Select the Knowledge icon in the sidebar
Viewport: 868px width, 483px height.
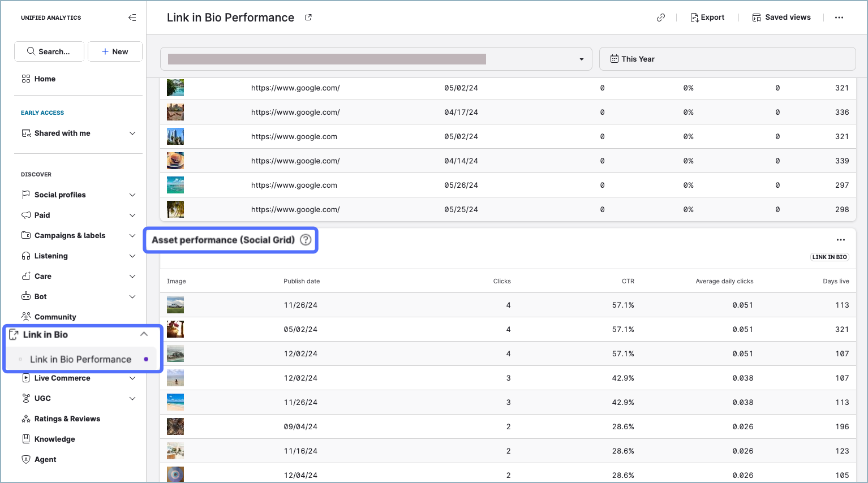point(27,439)
